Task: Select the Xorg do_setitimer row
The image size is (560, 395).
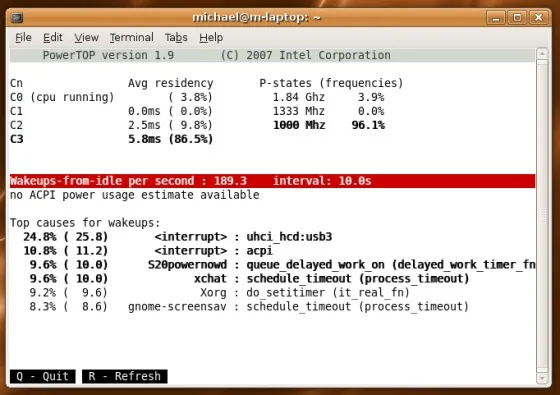Action: pyautogui.click(x=220, y=292)
